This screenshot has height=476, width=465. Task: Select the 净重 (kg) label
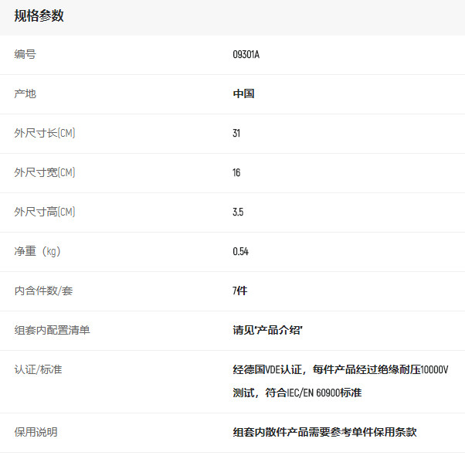37,252
